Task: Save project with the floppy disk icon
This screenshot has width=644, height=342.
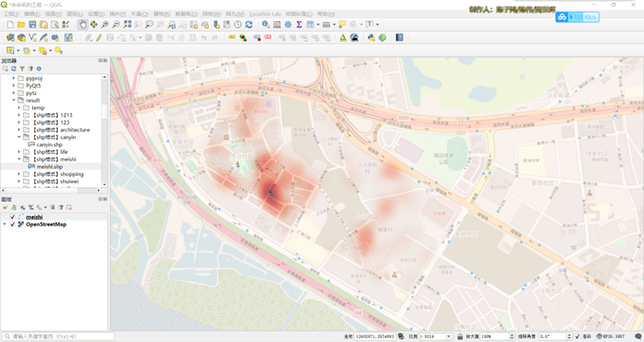Action: 33,25
